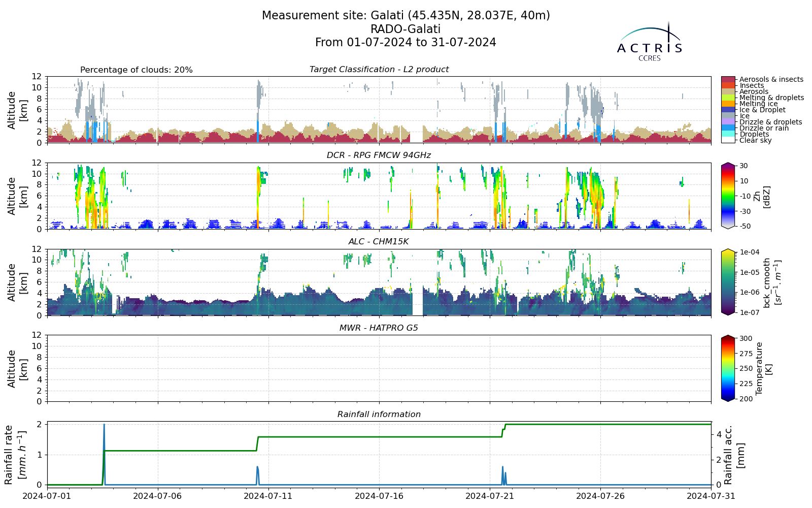Select the Ice legend color box
This screenshot has height=508, width=812.
point(728,116)
